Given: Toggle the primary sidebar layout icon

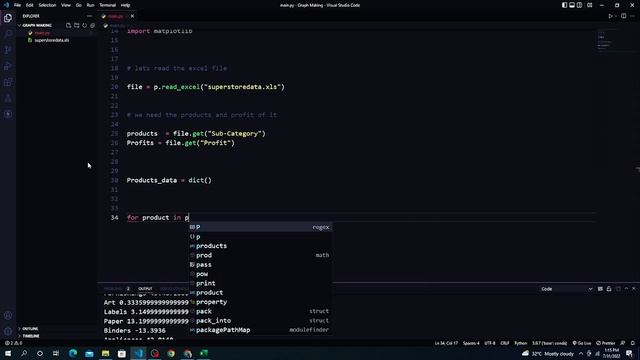Looking at the screenshot, I should (x=564, y=5).
